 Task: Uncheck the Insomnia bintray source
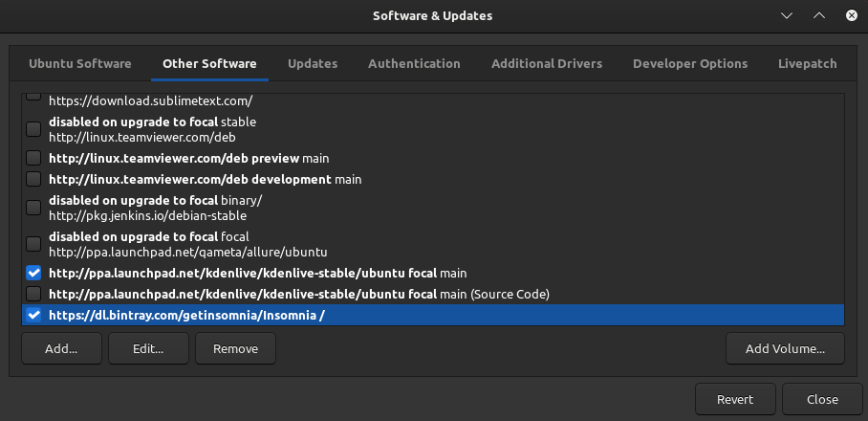[x=33, y=315]
